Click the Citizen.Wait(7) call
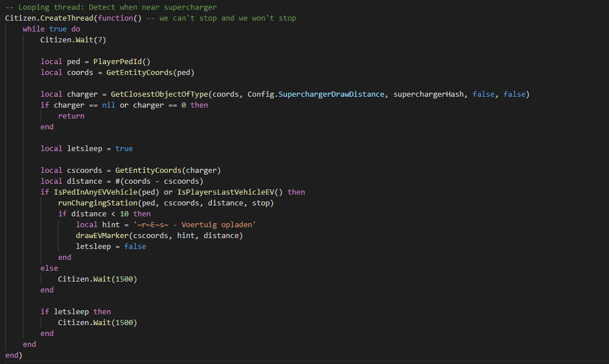This screenshot has width=609, height=364. (73, 39)
